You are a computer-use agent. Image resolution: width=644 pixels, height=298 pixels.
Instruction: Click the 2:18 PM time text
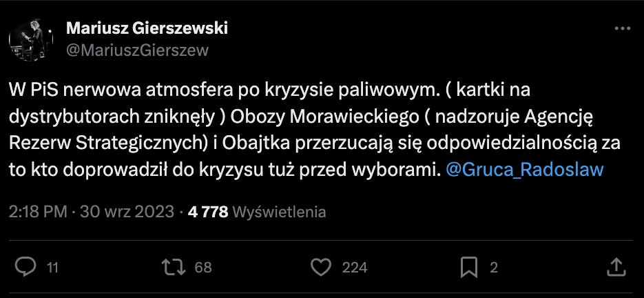point(38,212)
